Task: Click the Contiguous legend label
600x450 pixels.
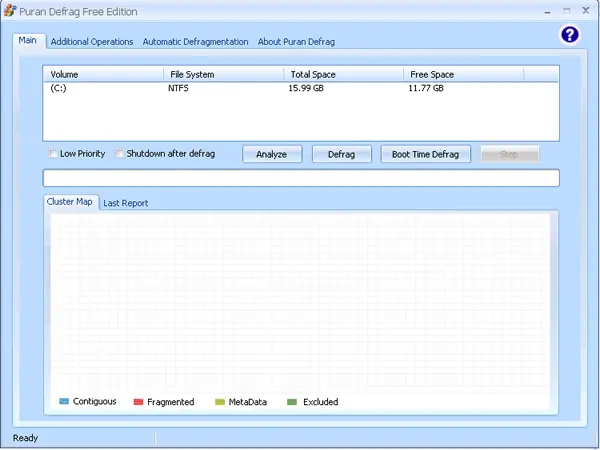Action: [x=95, y=401]
